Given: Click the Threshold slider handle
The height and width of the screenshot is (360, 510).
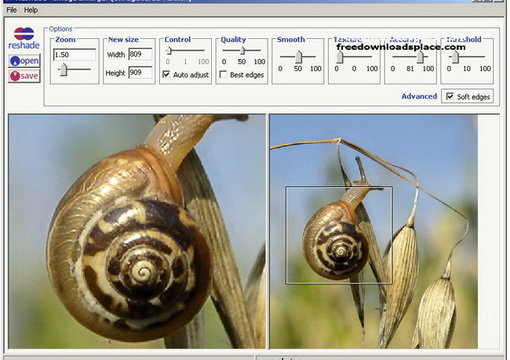Looking at the screenshot, I should pyautogui.click(x=455, y=57).
